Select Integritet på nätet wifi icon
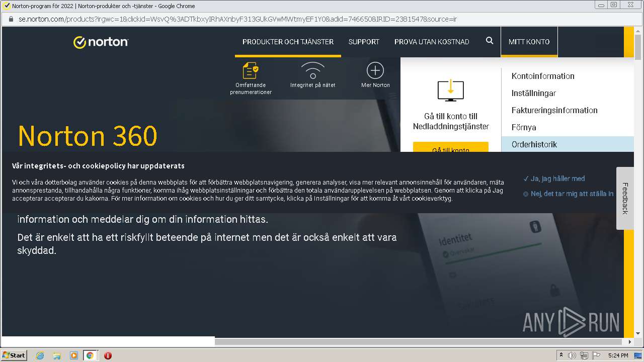Viewport: 644px width, 362px height. point(312,70)
